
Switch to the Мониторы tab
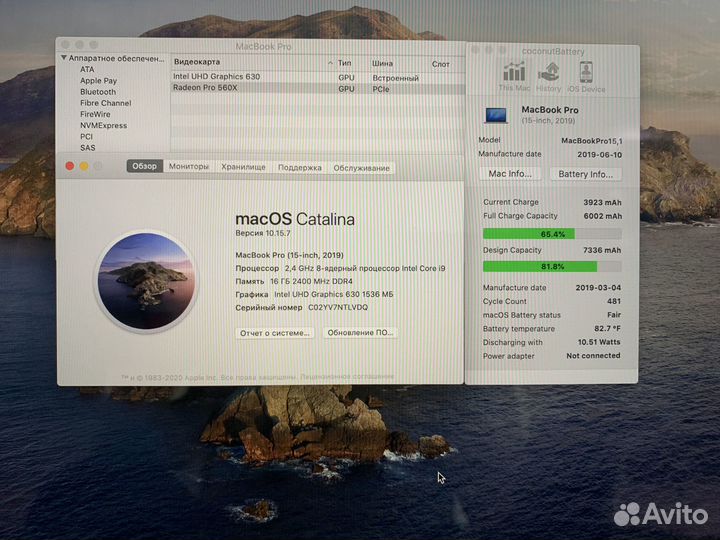point(189,167)
